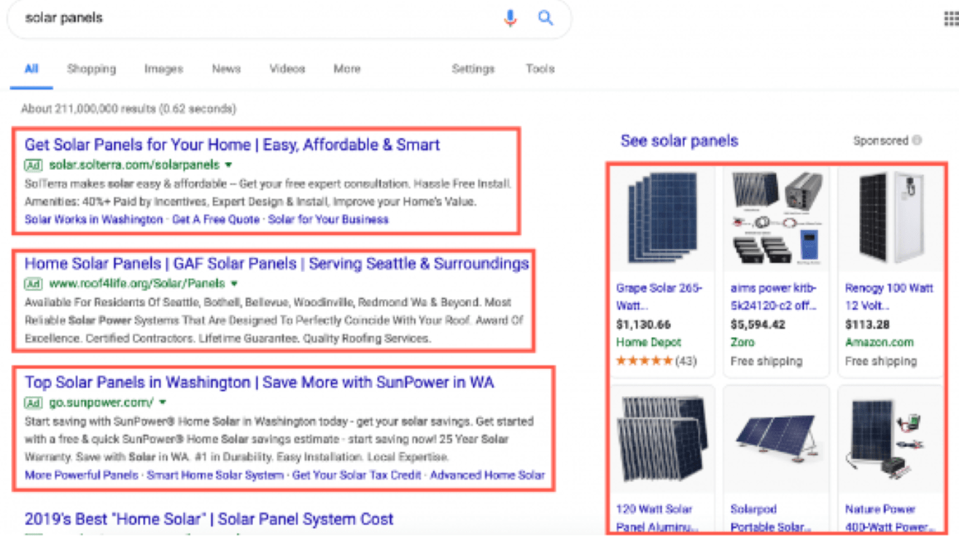Open the Grape Solar 265-Watt product image

[663, 219]
